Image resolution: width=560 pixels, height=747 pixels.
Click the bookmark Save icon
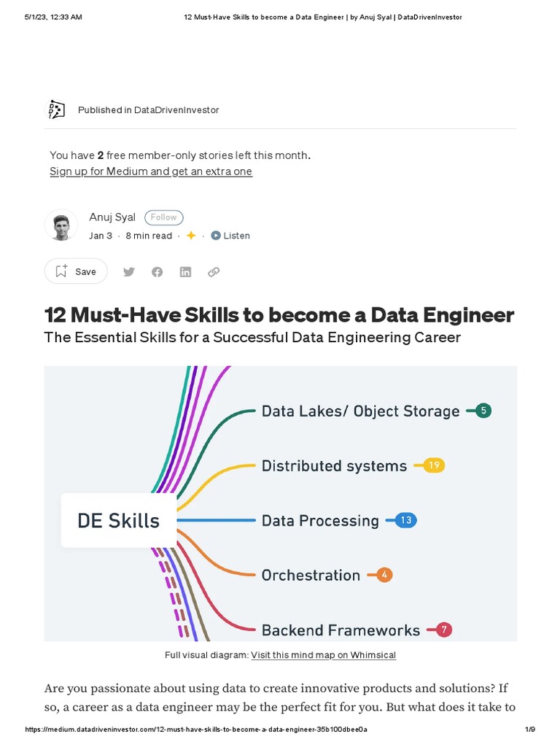coord(62,271)
